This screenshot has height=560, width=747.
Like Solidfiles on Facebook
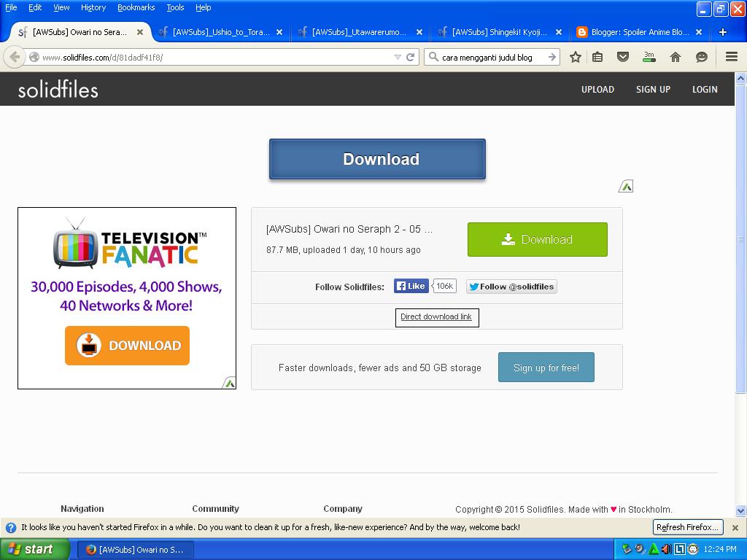click(411, 286)
